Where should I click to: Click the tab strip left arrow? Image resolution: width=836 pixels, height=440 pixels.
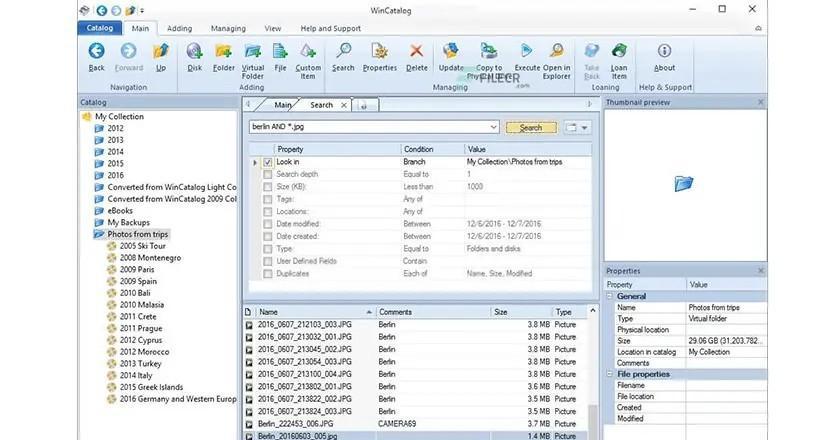(248, 105)
